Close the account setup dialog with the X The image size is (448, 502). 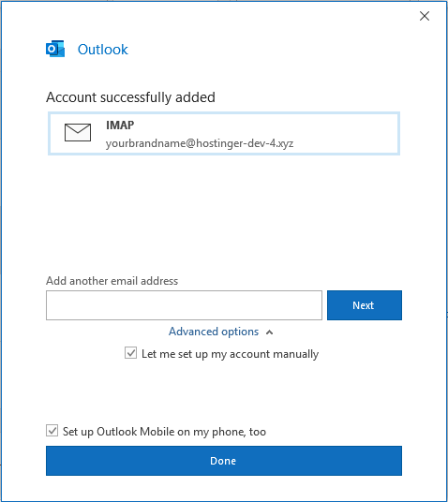tap(425, 16)
